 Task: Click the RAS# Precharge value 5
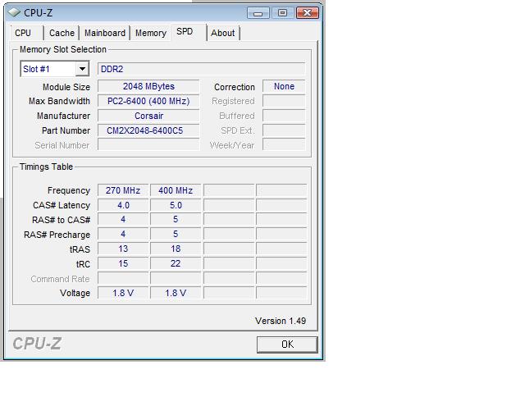[176, 234]
